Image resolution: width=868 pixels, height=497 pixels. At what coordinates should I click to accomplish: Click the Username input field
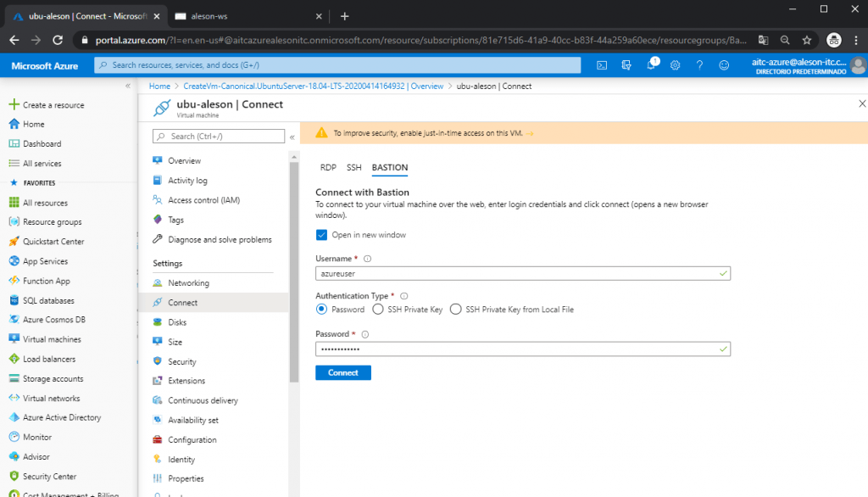[522, 274]
